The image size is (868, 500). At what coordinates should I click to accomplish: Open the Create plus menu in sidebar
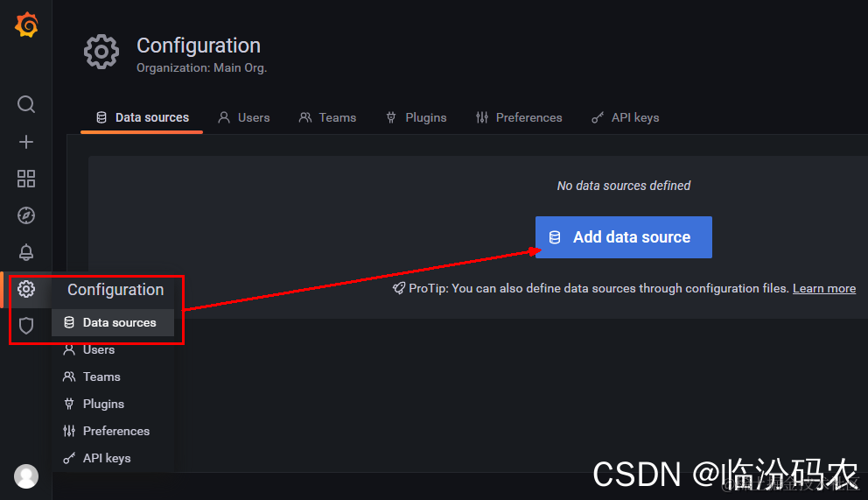pos(26,142)
